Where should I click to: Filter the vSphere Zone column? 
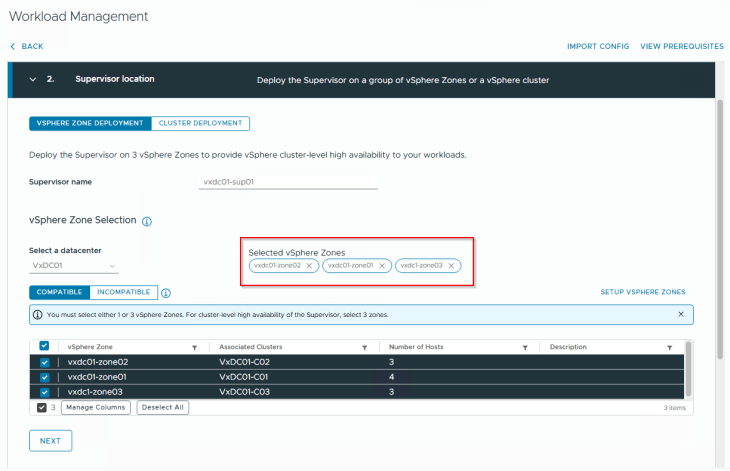[194, 347]
